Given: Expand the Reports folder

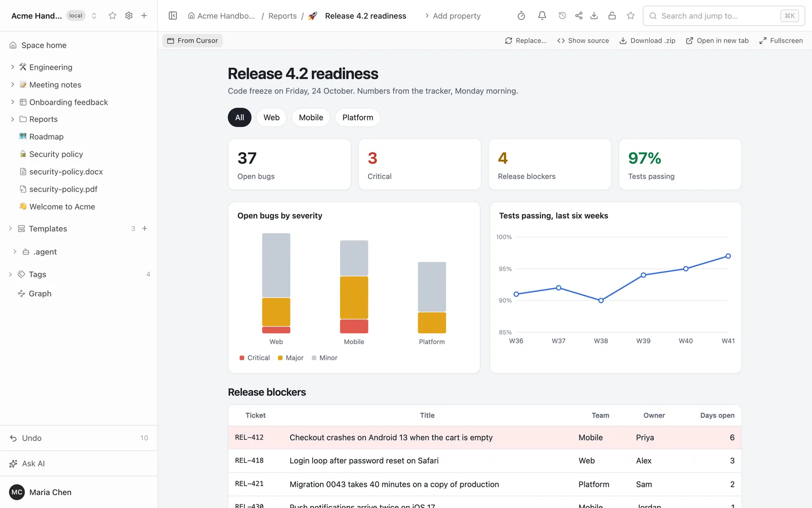Looking at the screenshot, I should point(13,119).
